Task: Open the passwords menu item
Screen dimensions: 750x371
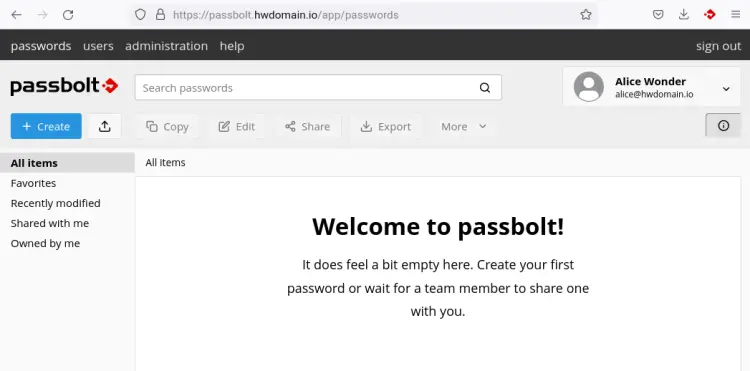Action: pos(41,46)
